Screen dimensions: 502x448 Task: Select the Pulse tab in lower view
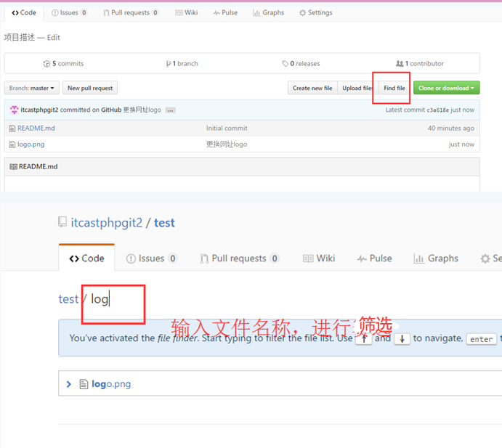coord(374,258)
